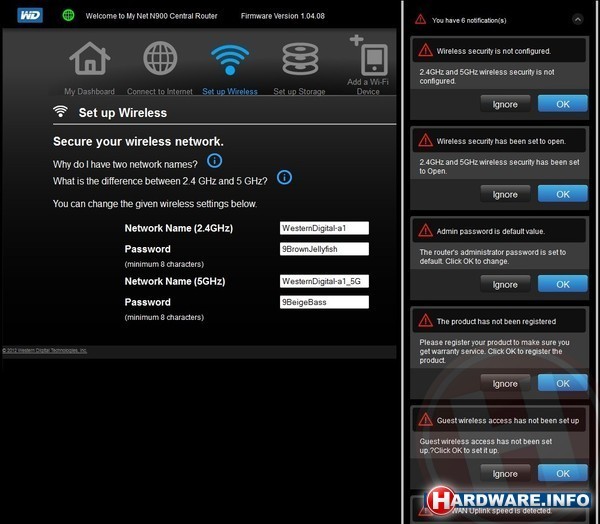This screenshot has width=600, height=524.
Task: Select the Set up Wireless Wi-Fi icon
Action: click(x=230, y=60)
